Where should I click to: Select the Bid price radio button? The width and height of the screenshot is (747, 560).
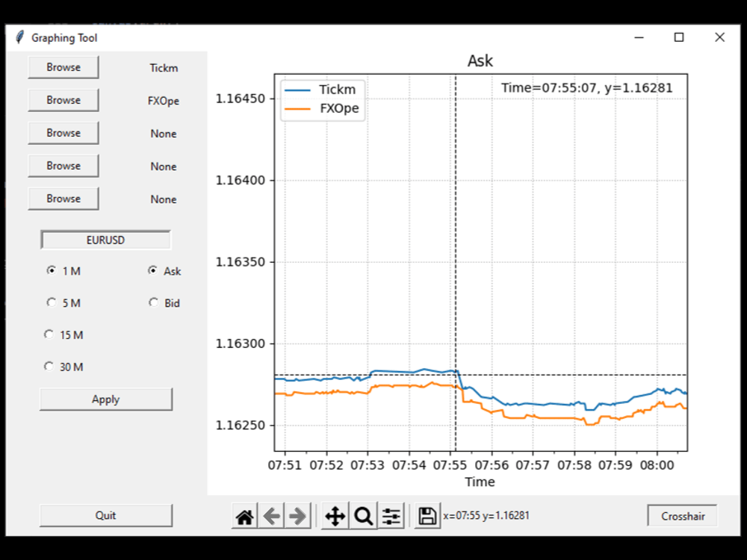(x=153, y=302)
